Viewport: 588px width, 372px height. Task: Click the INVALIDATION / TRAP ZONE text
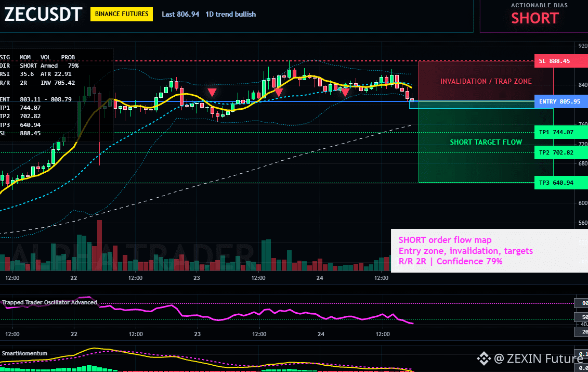tap(486, 82)
